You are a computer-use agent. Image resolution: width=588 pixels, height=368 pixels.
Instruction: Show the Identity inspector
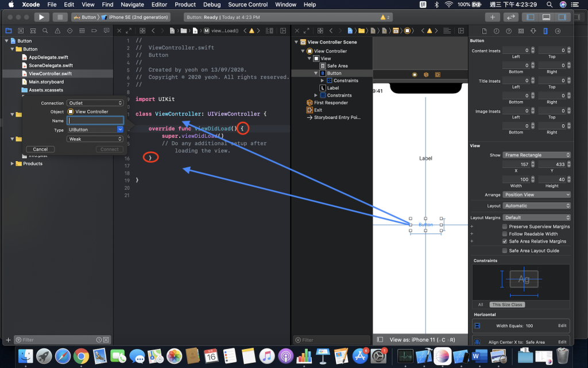pyautogui.click(x=521, y=31)
